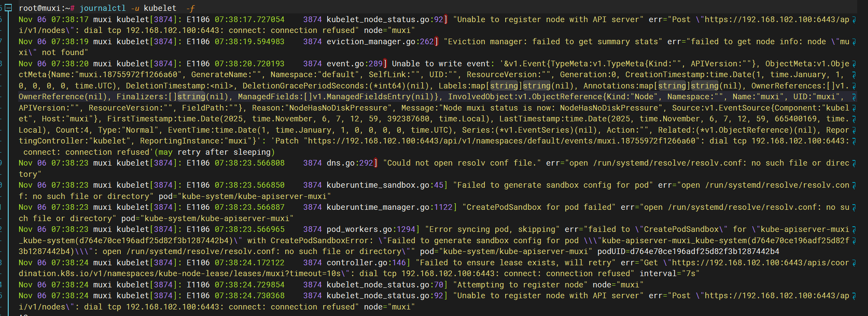This screenshot has height=316, width=868.
Task: Click the timestamp '07:38:23.566808'
Action: [250, 163]
